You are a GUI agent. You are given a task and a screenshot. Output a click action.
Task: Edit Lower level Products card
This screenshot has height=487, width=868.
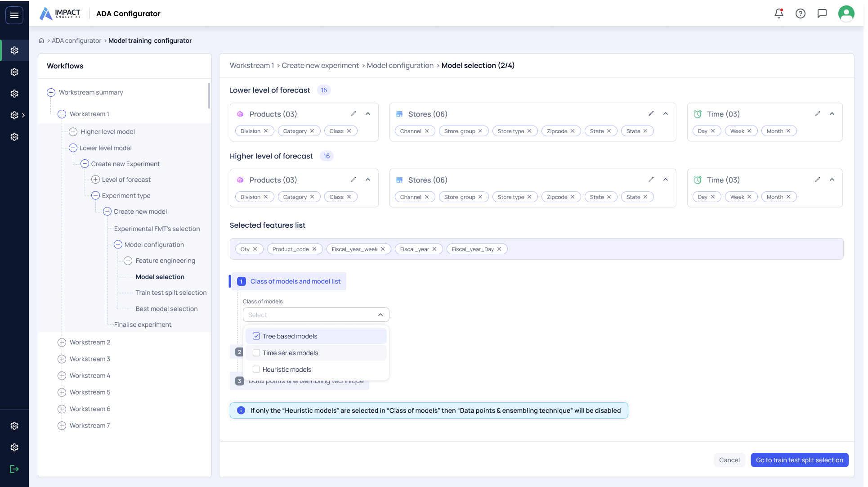(x=353, y=114)
